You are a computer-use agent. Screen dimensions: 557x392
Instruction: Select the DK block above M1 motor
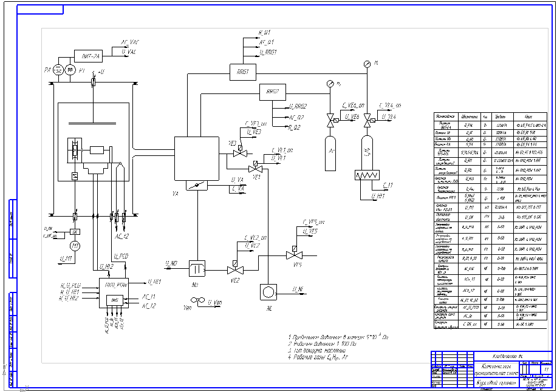[75, 232]
